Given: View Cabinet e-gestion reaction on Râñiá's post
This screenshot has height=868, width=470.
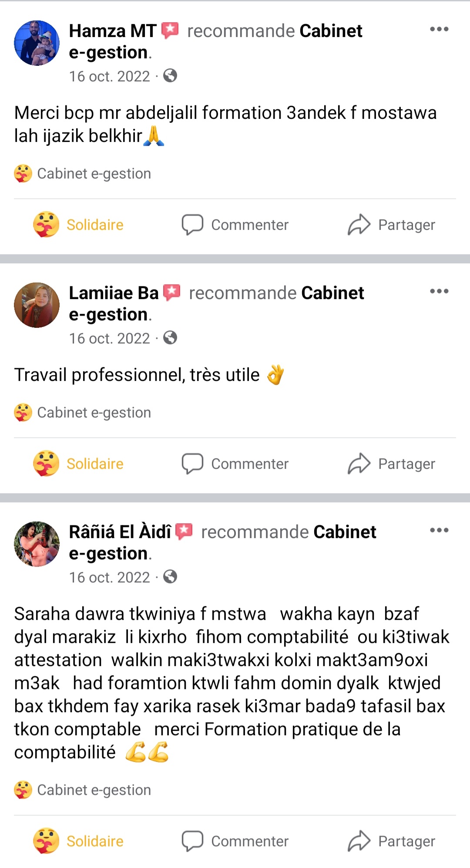Looking at the screenshot, I should tap(83, 790).
